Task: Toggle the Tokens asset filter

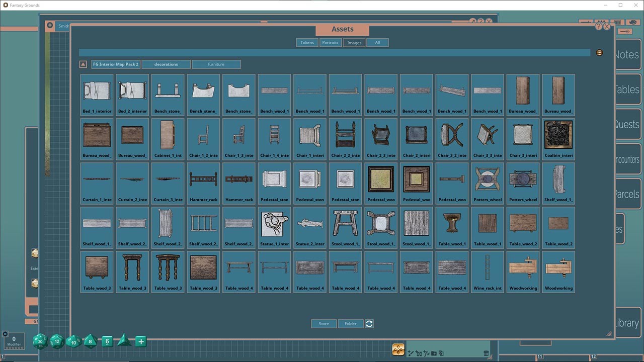Action: [307, 42]
